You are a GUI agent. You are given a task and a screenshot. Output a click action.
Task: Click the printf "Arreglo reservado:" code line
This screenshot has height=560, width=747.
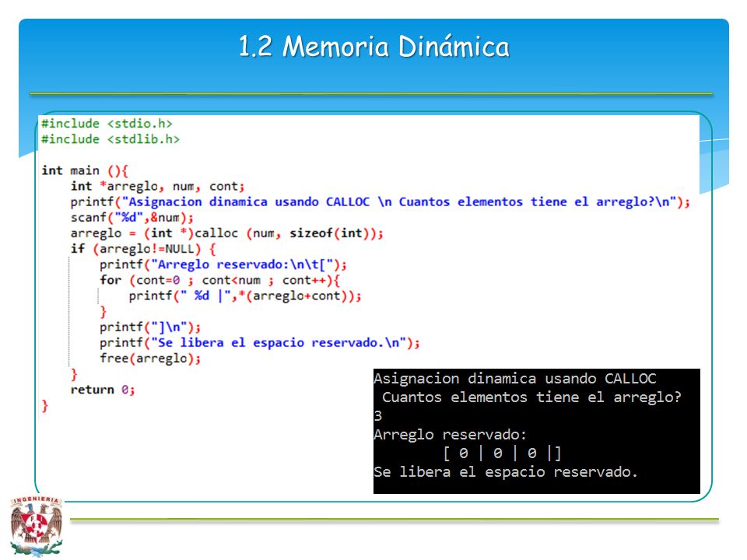223,265
